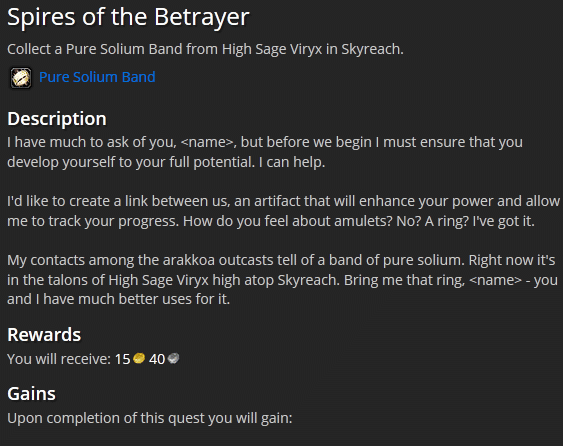Viewport: 563px width, 446px height.
Task: Click the silver coin icon in Rewards
Action: 173,358
